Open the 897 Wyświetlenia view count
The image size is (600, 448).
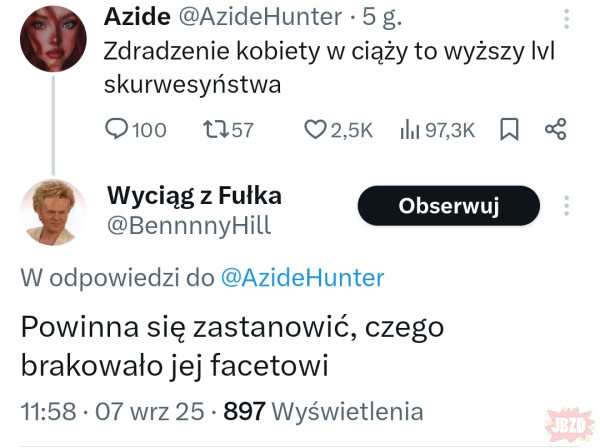click(323, 411)
